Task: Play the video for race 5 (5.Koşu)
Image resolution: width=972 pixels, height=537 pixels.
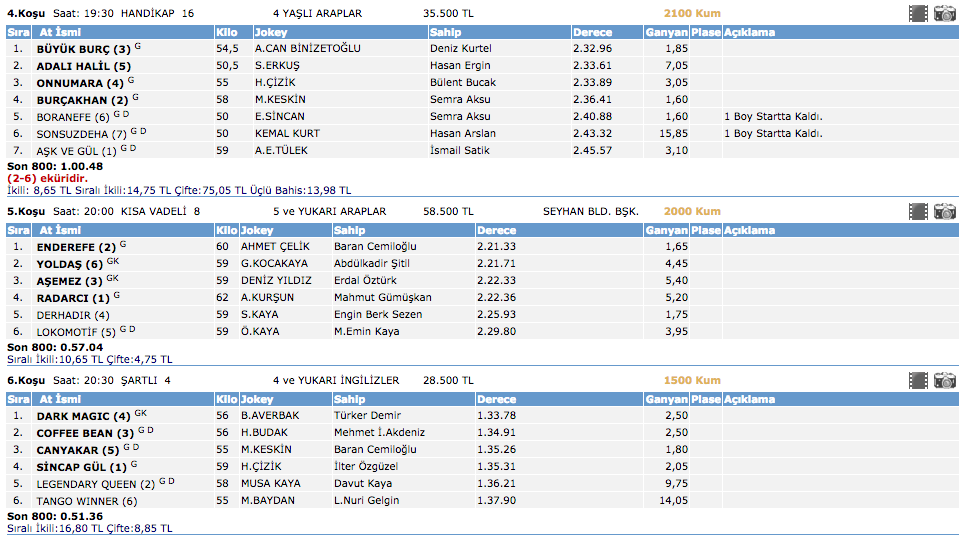Action: point(918,211)
